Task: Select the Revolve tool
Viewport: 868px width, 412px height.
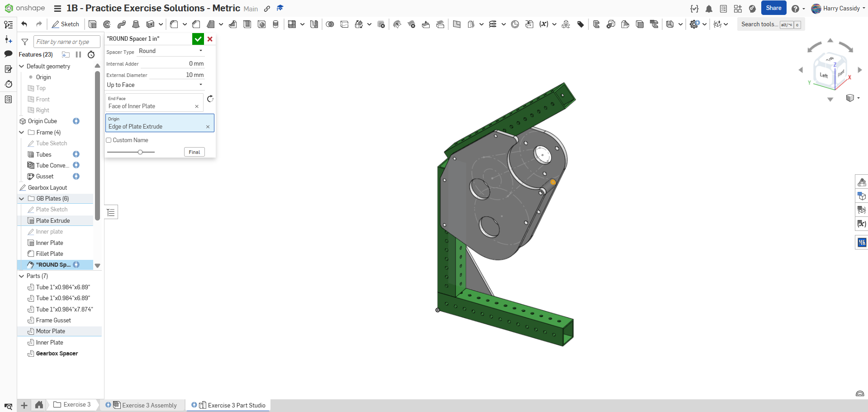Action: [x=107, y=24]
